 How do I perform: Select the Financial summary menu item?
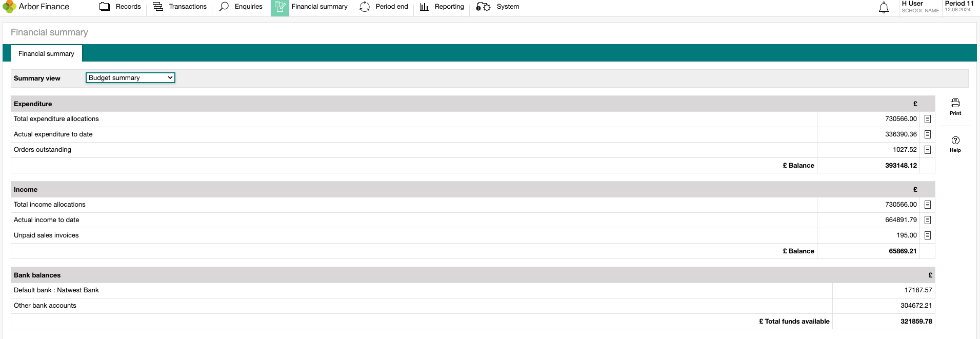(x=319, y=7)
